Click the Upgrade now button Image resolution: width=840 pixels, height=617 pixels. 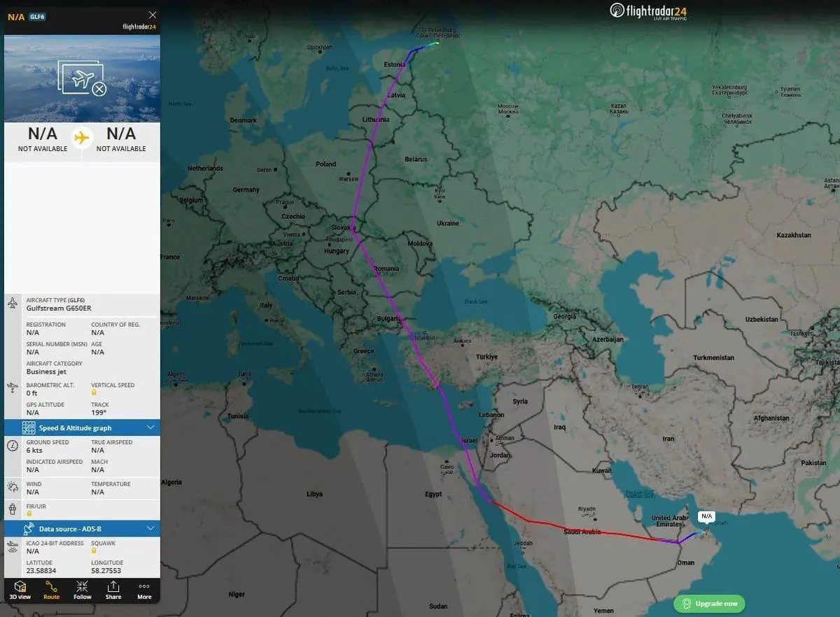[709, 603]
